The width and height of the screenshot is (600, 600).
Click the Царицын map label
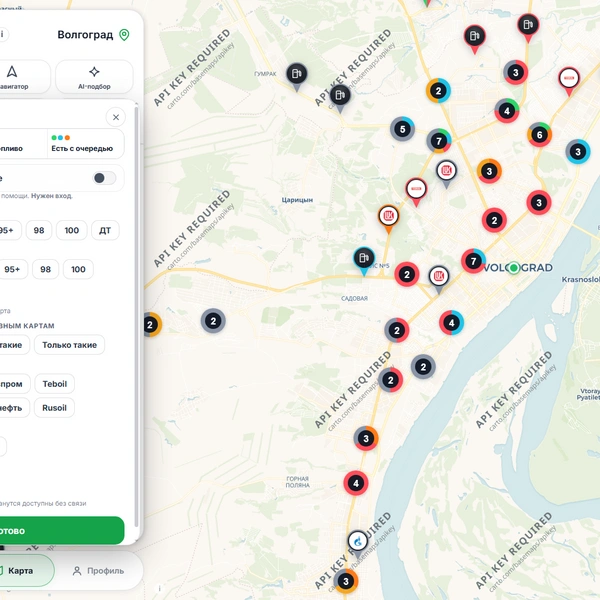(297, 200)
